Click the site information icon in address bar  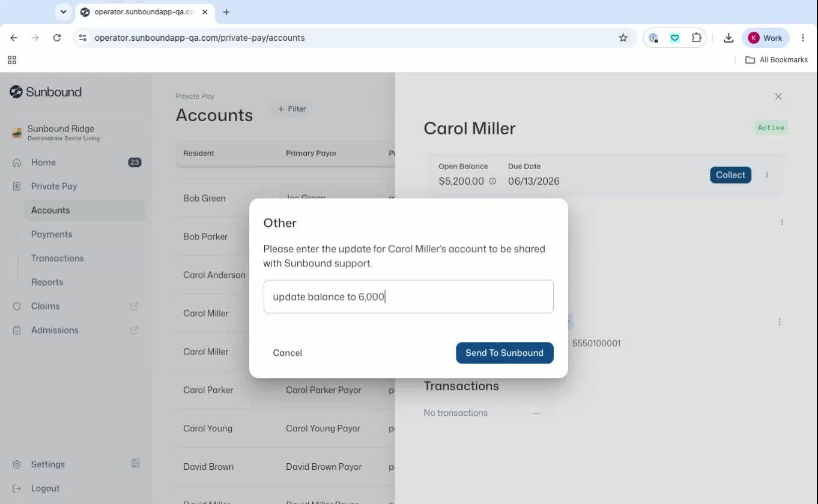click(x=83, y=38)
